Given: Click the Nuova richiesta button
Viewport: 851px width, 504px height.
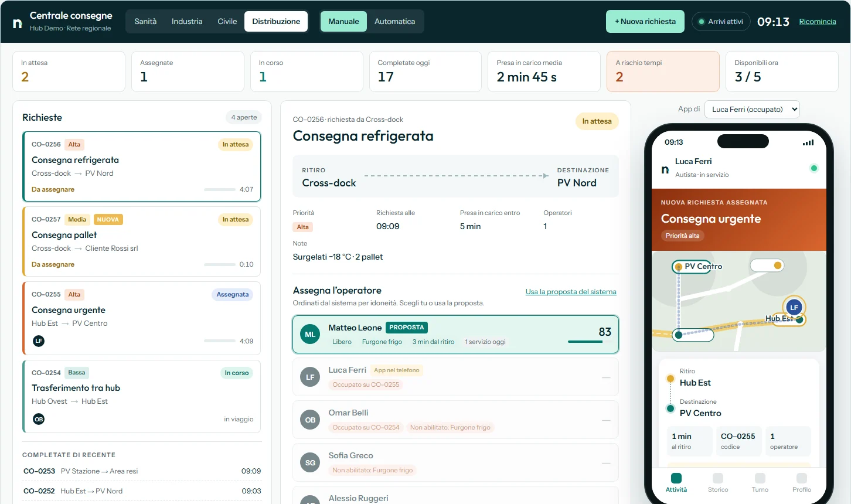Looking at the screenshot, I should pyautogui.click(x=645, y=22).
